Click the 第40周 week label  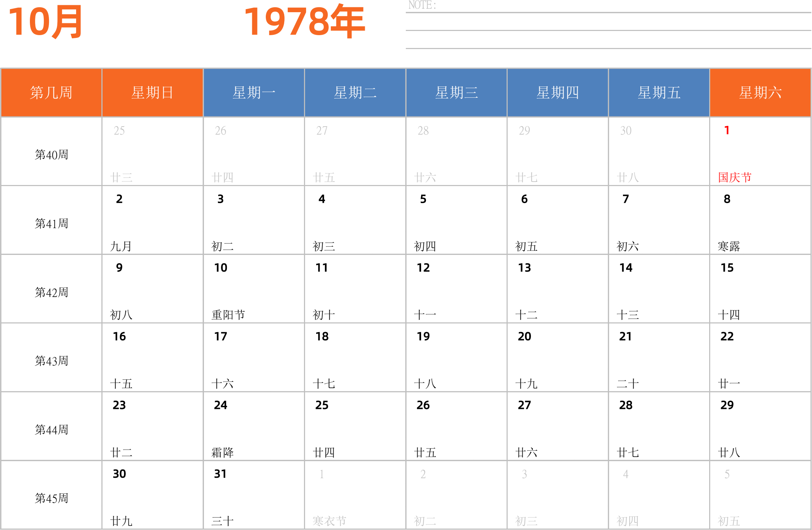[x=51, y=155]
